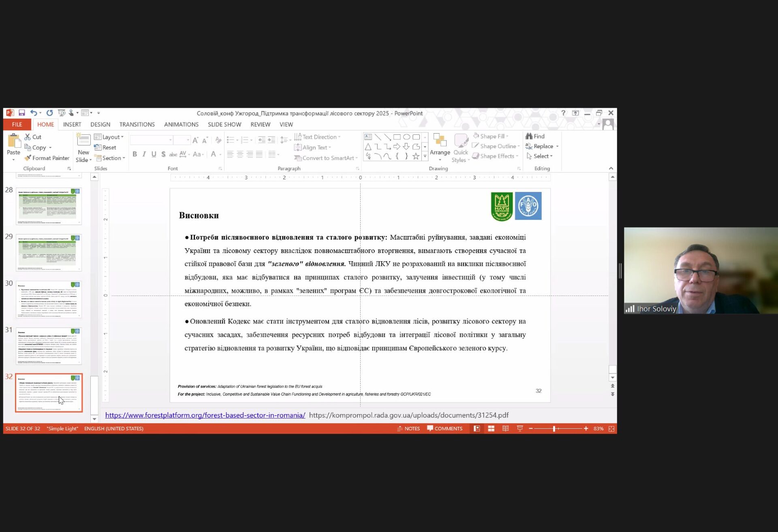Click the Save icon in quick access toolbar

pos(22,113)
